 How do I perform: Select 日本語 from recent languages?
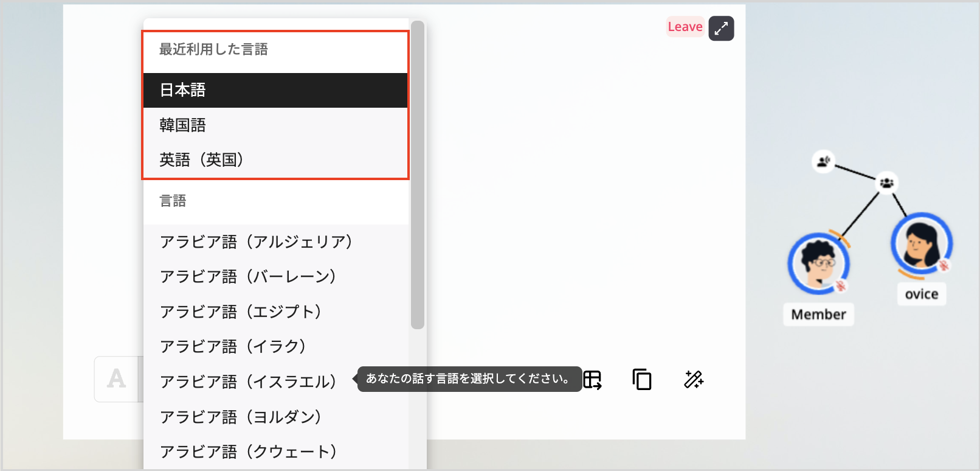coord(275,90)
